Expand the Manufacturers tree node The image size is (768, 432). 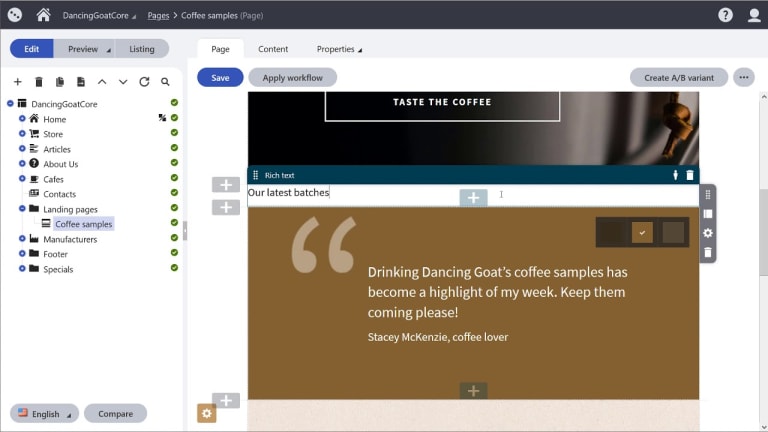pos(22,239)
